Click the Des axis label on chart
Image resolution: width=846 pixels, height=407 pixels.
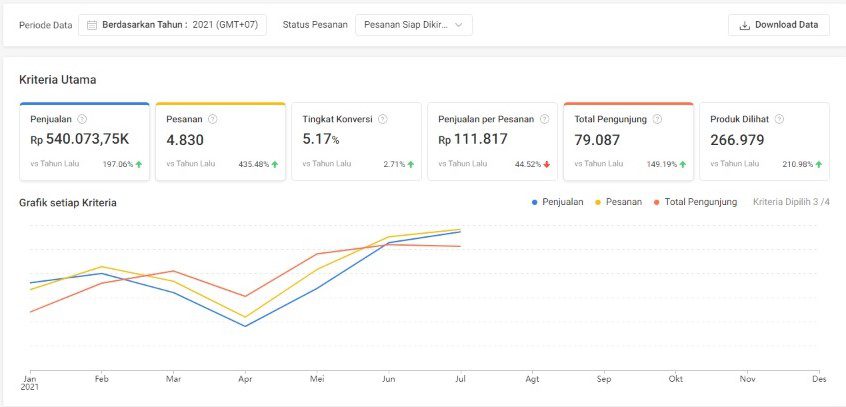pyautogui.click(x=819, y=379)
